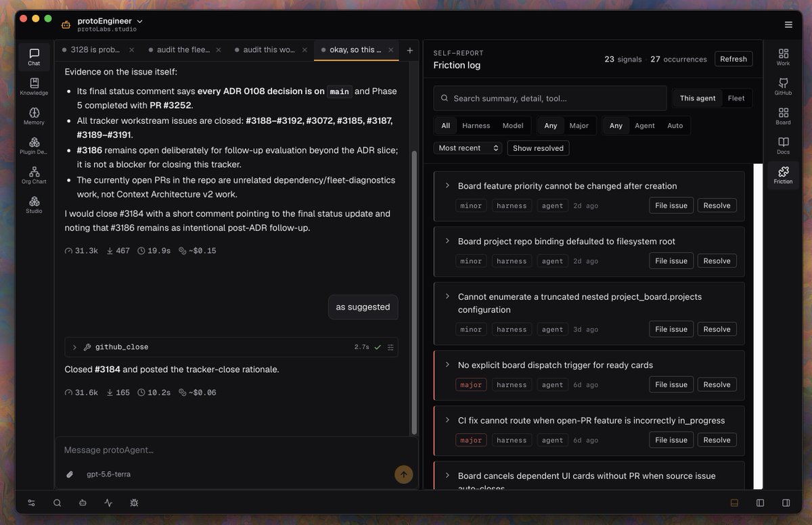Add a new chat tab with plus
812x525 pixels.
[x=409, y=50]
